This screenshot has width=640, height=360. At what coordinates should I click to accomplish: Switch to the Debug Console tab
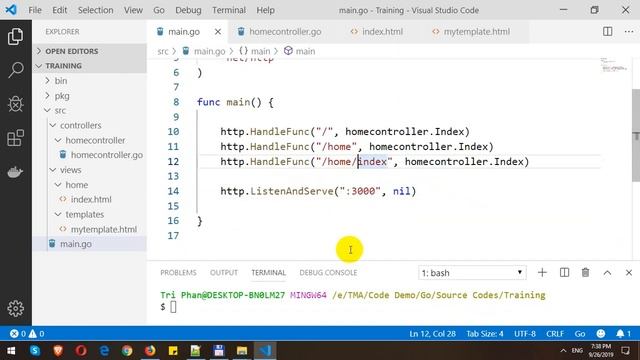pos(328,273)
